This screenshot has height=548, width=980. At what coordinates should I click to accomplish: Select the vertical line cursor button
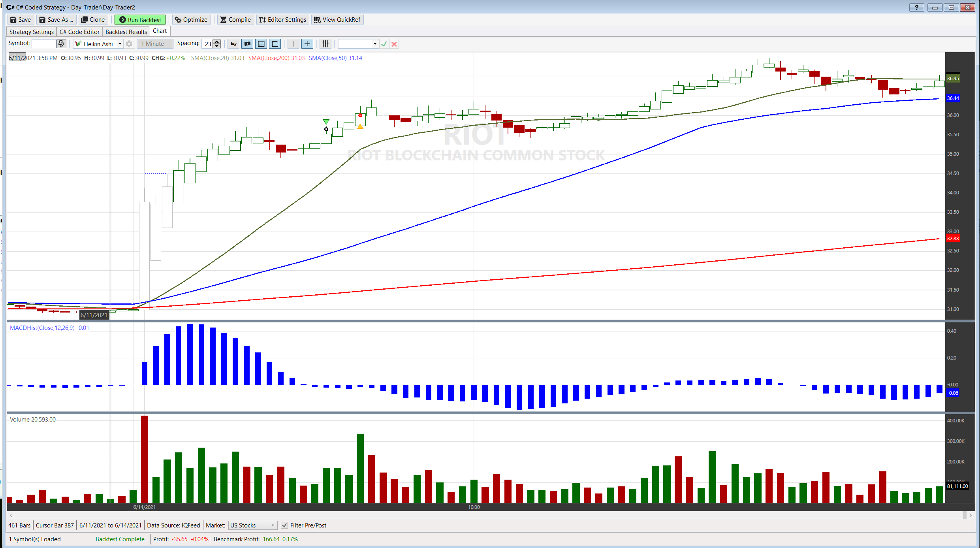tap(293, 44)
